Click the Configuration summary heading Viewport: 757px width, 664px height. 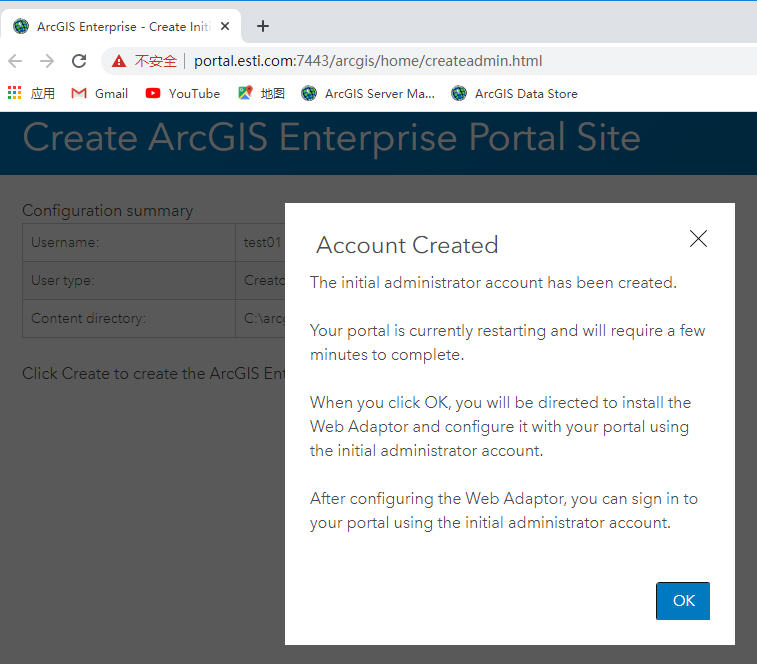click(108, 211)
